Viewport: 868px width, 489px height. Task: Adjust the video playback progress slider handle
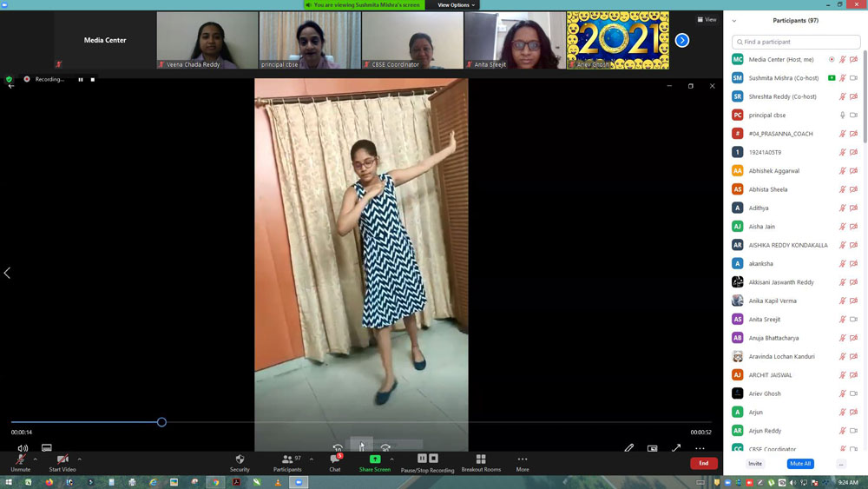tap(161, 422)
